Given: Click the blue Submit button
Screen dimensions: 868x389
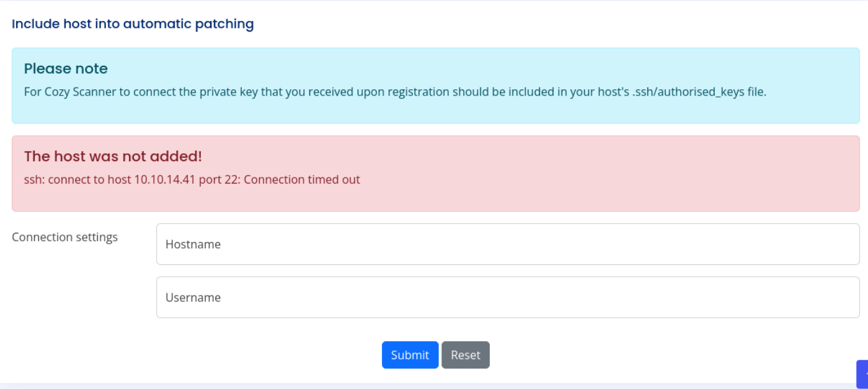Looking at the screenshot, I should pyautogui.click(x=410, y=355).
